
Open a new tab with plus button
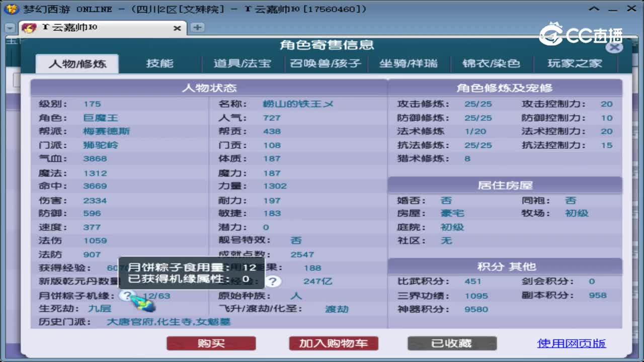[197, 28]
